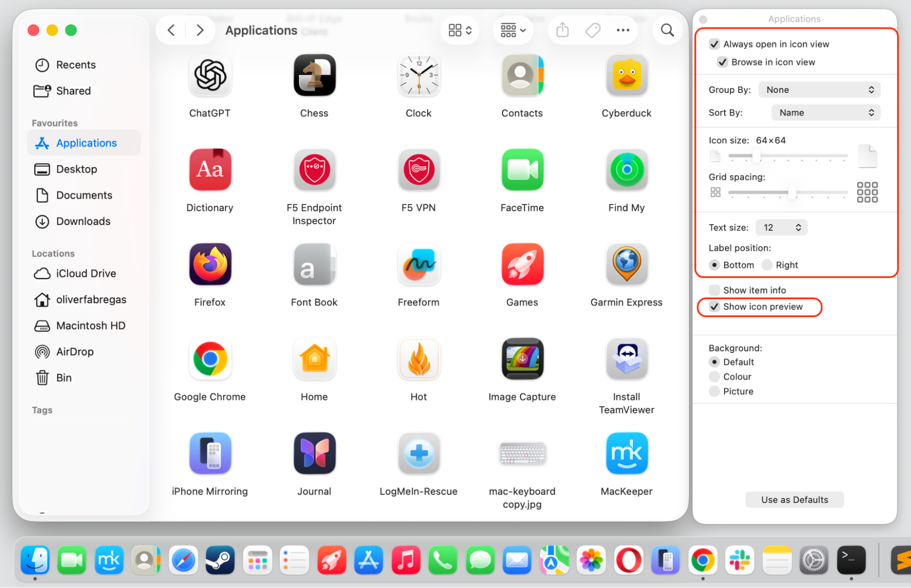The height and width of the screenshot is (588, 911).
Task: Open the grouping options toolbar dropdown
Action: point(513,30)
